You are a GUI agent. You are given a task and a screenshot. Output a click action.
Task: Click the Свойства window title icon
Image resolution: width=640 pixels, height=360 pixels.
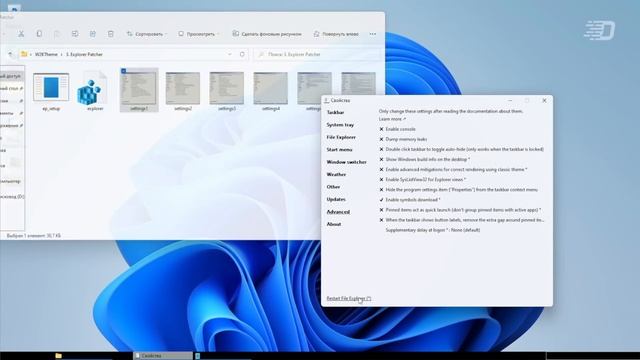point(327,100)
